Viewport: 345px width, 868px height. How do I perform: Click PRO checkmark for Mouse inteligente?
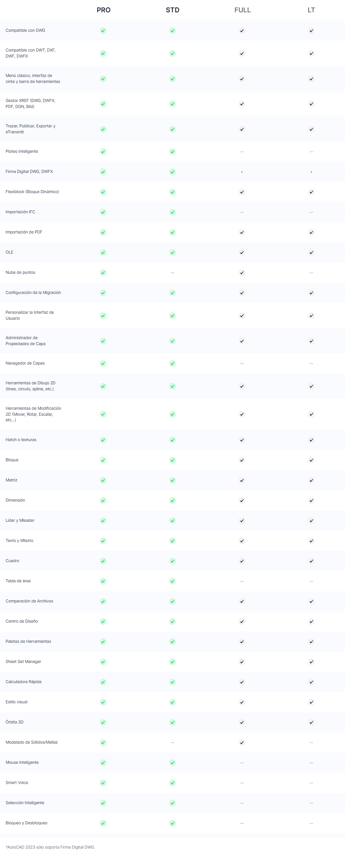(103, 763)
